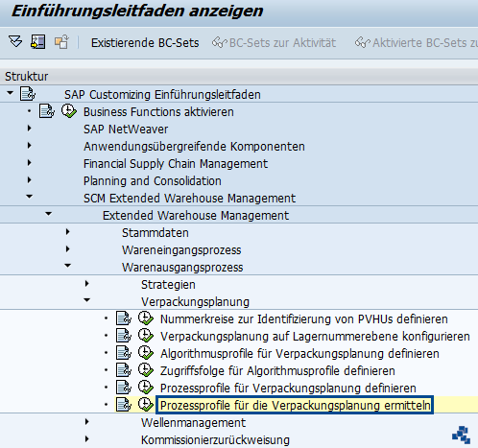This screenshot has width=478, height=448.
Task: Click the Change release notes toolbar icon
Action: [61, 42]
